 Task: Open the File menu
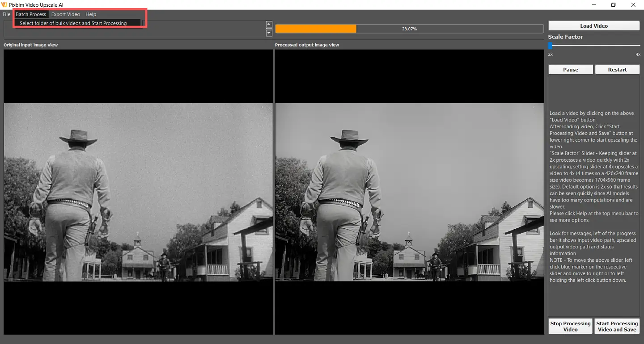point(6,14)
